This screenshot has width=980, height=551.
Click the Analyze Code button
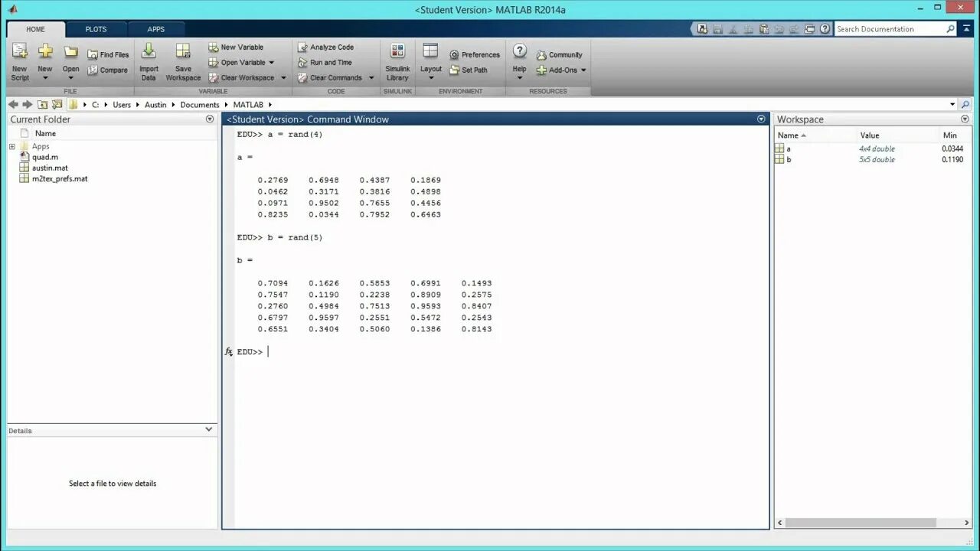tap(325, 47)
